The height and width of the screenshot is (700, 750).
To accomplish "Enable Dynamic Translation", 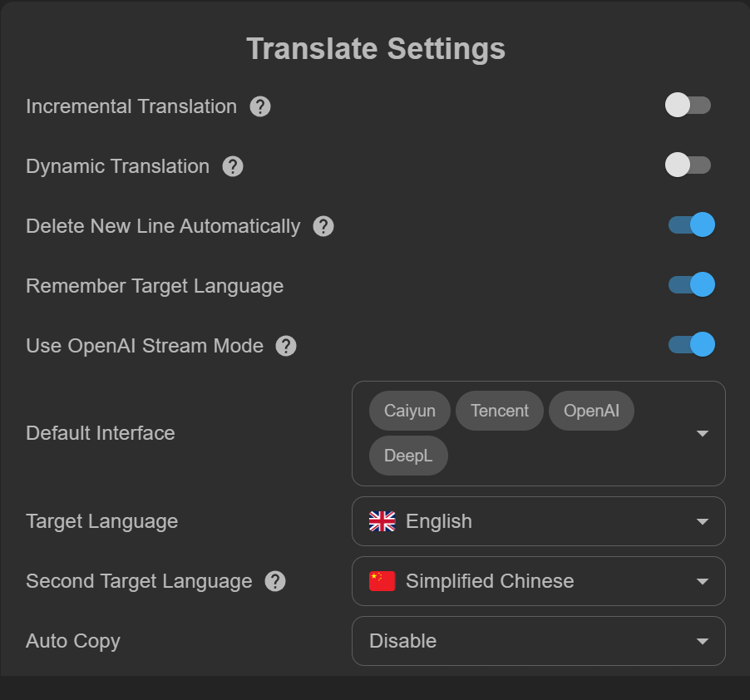I will pos(688,165).
